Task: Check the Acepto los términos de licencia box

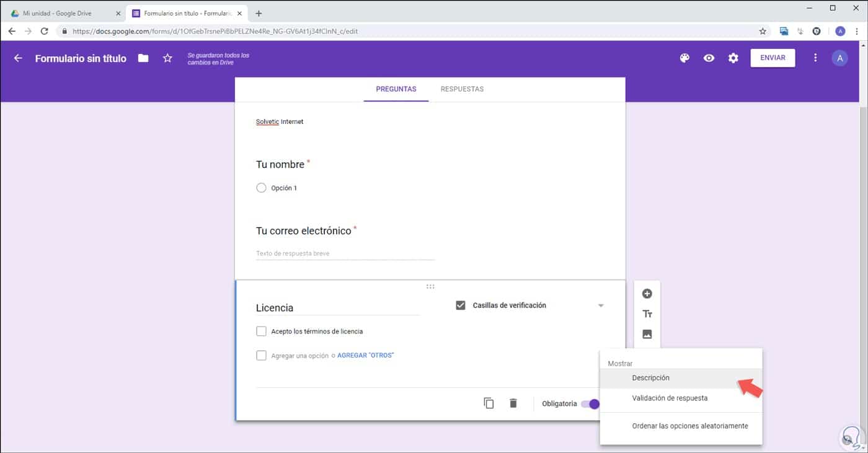Action: [x=261, y=331]
